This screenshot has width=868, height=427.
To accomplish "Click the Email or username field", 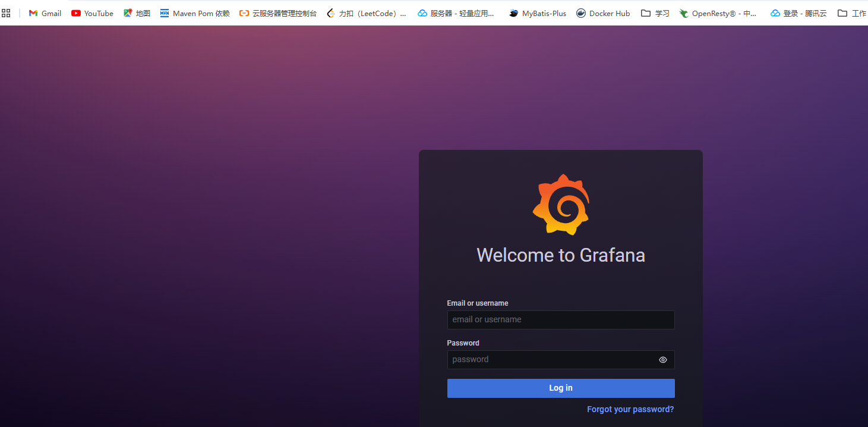I will 561,319.
